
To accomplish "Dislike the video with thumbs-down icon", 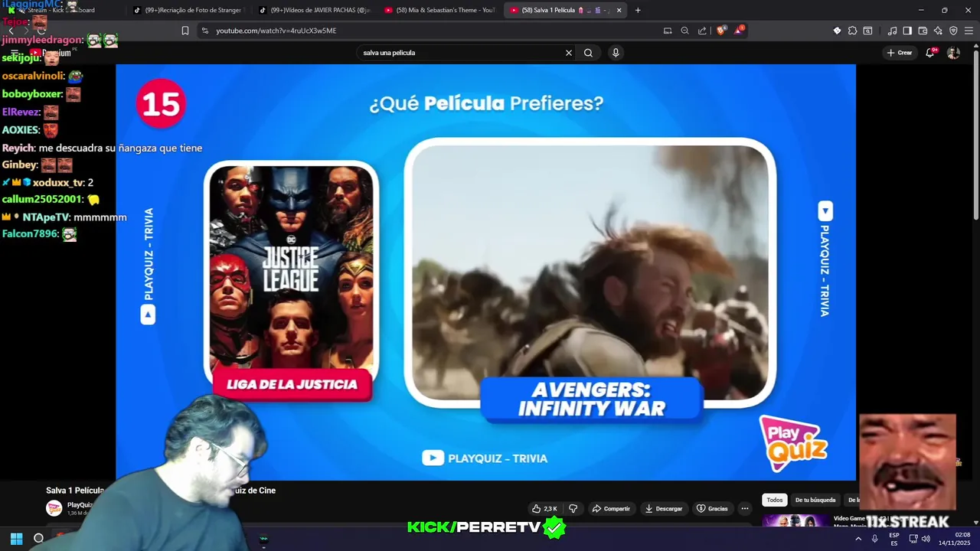I will coord(573,508).
